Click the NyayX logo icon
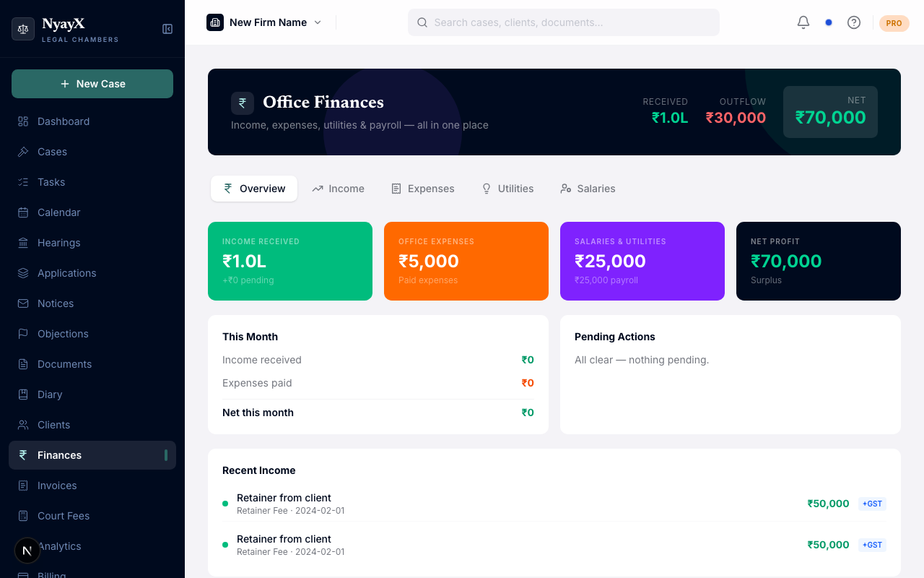 click(x=22, y=29)
